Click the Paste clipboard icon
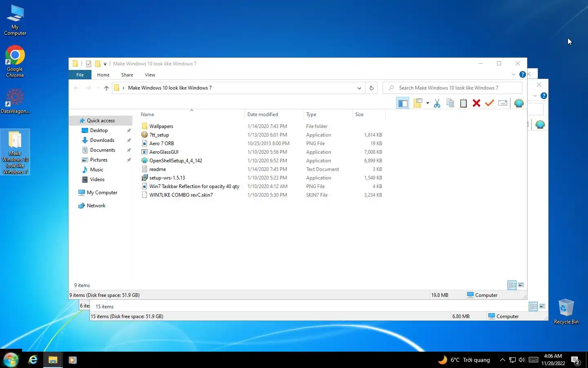588x368 pixels. tap(463, 103)
